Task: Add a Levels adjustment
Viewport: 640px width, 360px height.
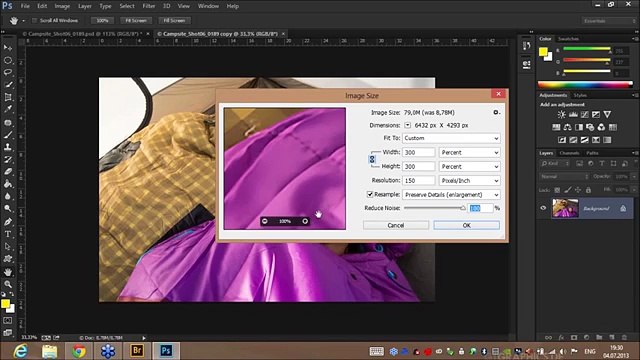Action: [x=573, y=115]
